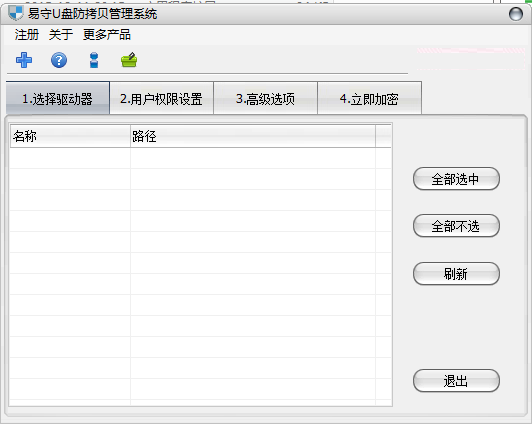The image size is (532, 424).
Task: Switch to 1.选择驱动器 tab
Action: (x=58, y=98)
